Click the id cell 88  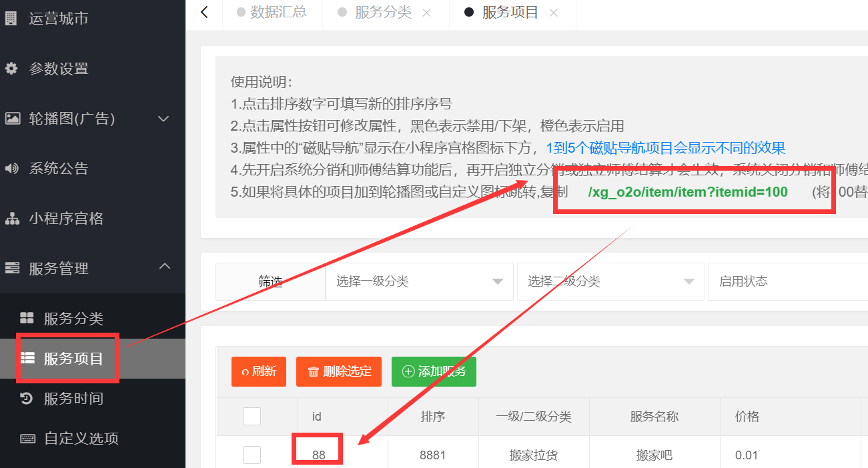pos(319,455)
